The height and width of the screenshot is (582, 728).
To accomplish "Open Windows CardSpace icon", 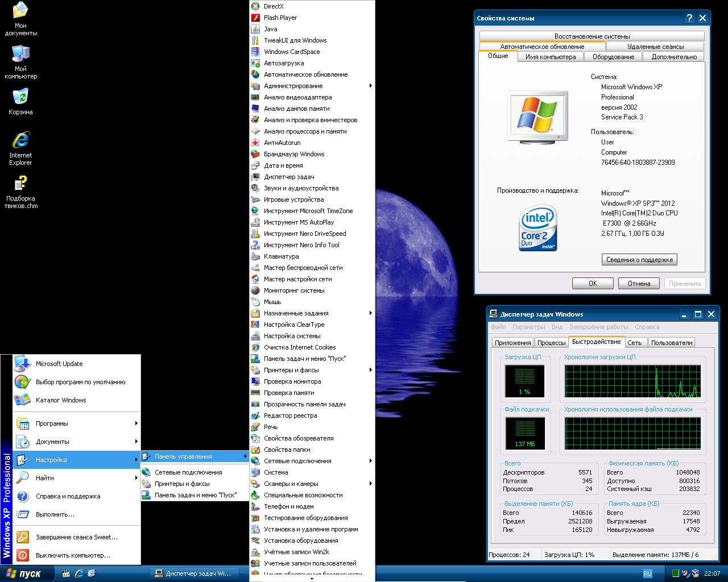I will click(x=255, y=52).
